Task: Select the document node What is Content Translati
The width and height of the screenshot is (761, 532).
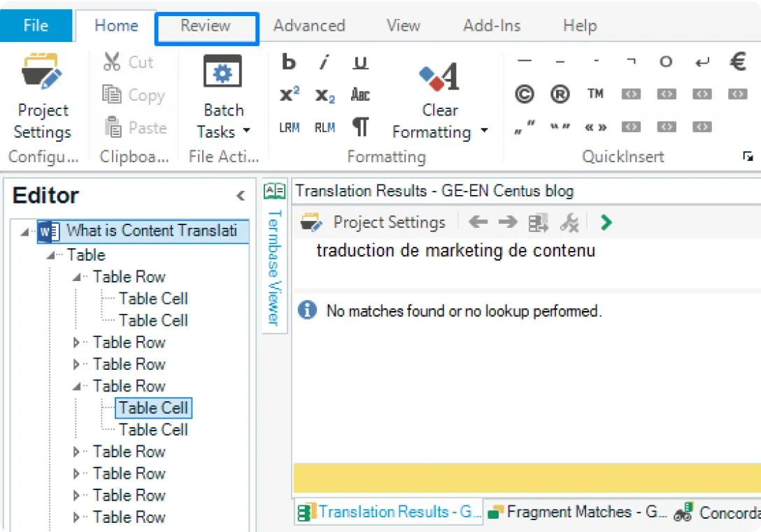Action: point(151,231)
